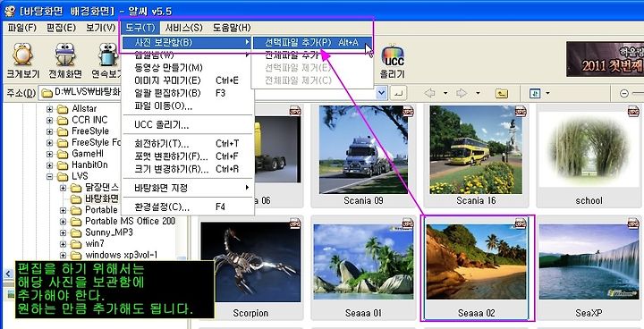Open 사진 보관함(B) submenu entry
Image resolution: width=644 pixels, height=329 pixels.
click(x=187, y=42)
